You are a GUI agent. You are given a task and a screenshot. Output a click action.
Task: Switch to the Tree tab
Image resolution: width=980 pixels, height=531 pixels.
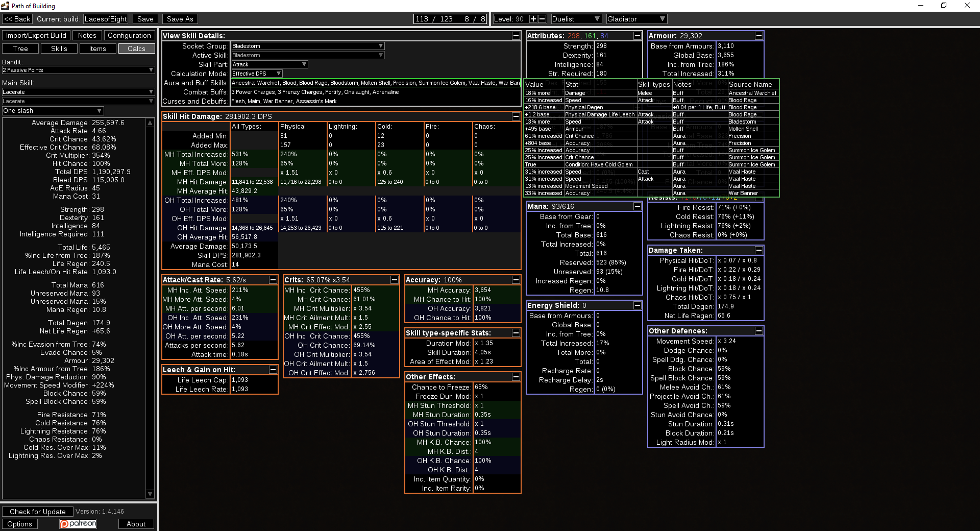click(20, 48)
